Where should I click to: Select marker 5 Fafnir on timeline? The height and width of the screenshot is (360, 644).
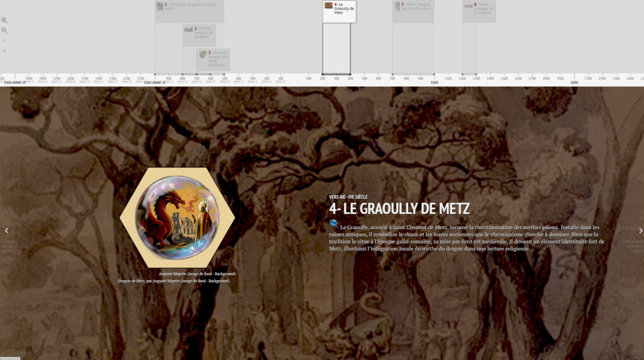413,8
